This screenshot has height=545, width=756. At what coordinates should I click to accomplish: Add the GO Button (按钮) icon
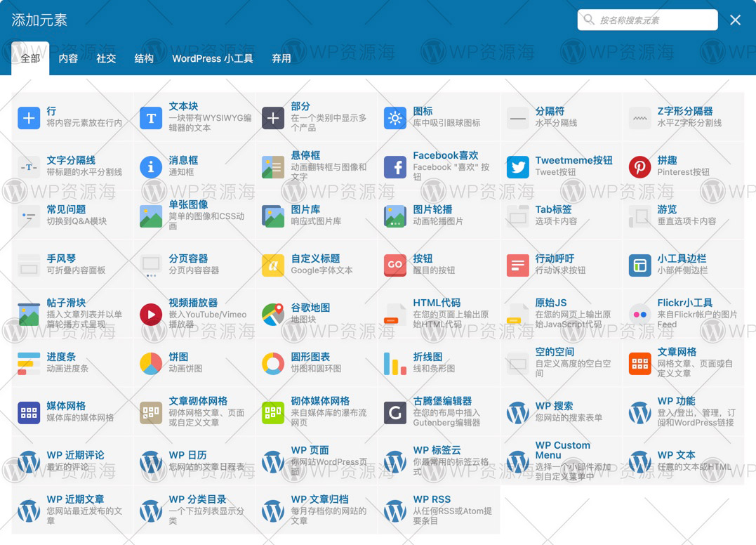pyautogui.click(x=395, y=265)
